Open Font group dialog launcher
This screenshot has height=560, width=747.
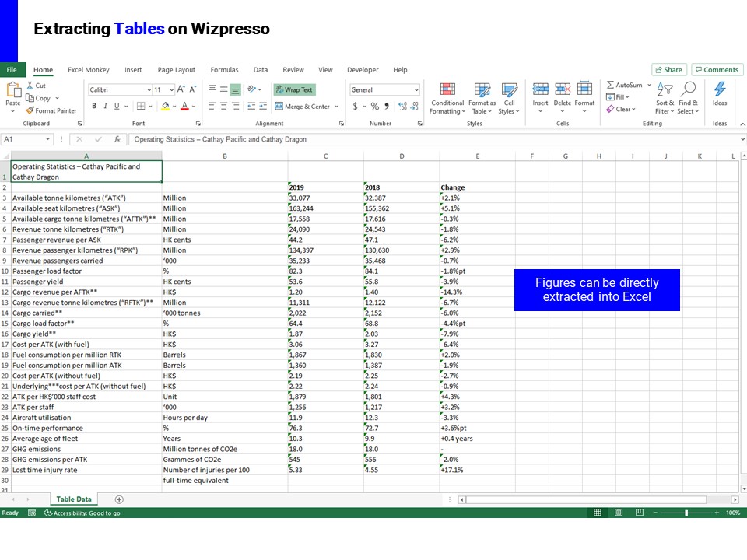pyautogui.click(x=198, y=124)
